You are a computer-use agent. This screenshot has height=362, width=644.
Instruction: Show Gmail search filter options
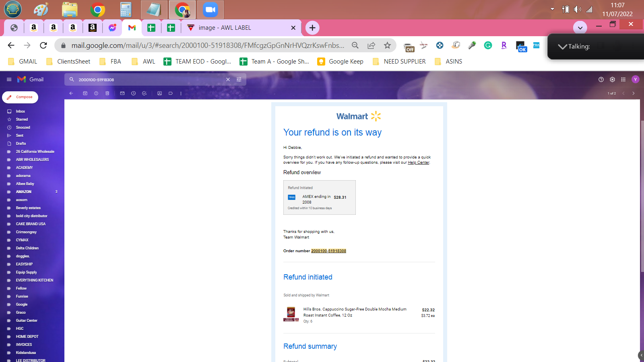click(239, 80)
